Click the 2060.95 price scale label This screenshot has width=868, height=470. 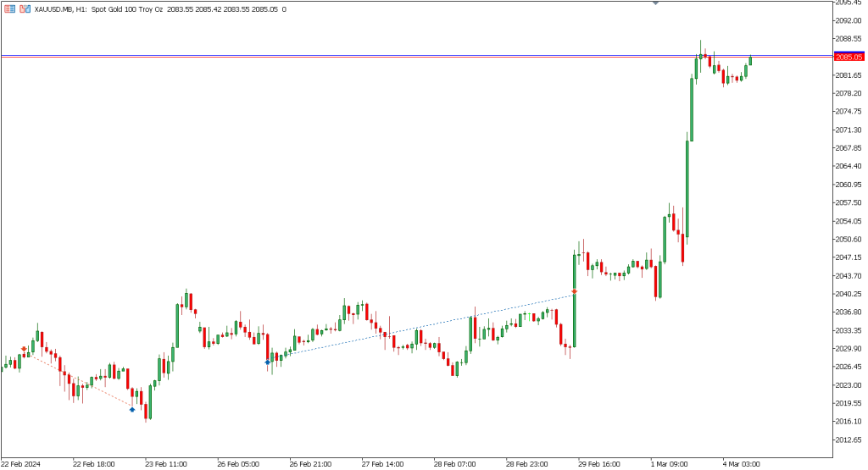pos(849,185)
